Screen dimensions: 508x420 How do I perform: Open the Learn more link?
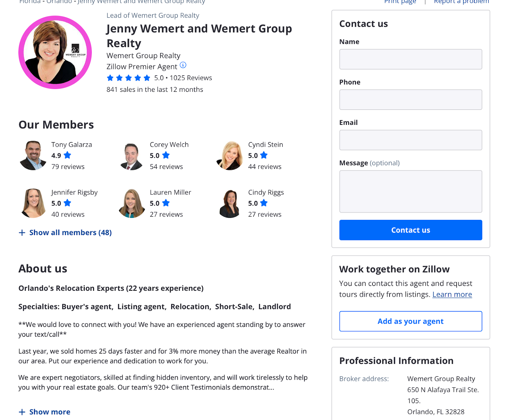point(452,295)
